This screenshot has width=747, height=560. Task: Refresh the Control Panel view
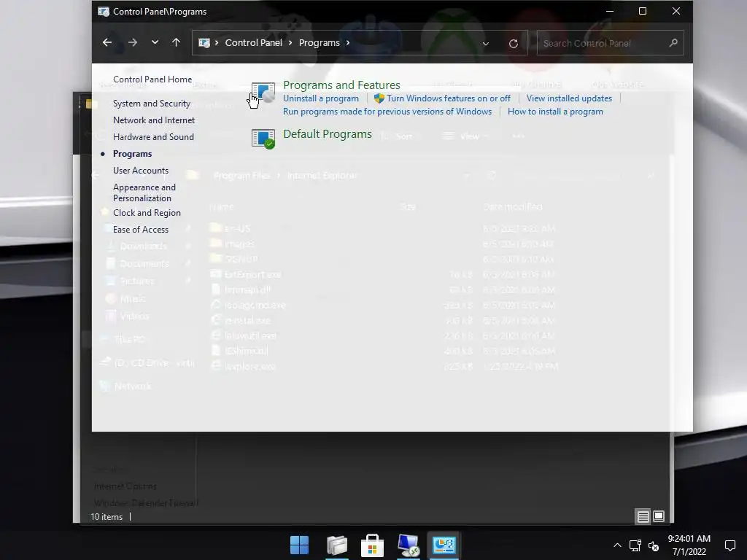pos(513,43)
